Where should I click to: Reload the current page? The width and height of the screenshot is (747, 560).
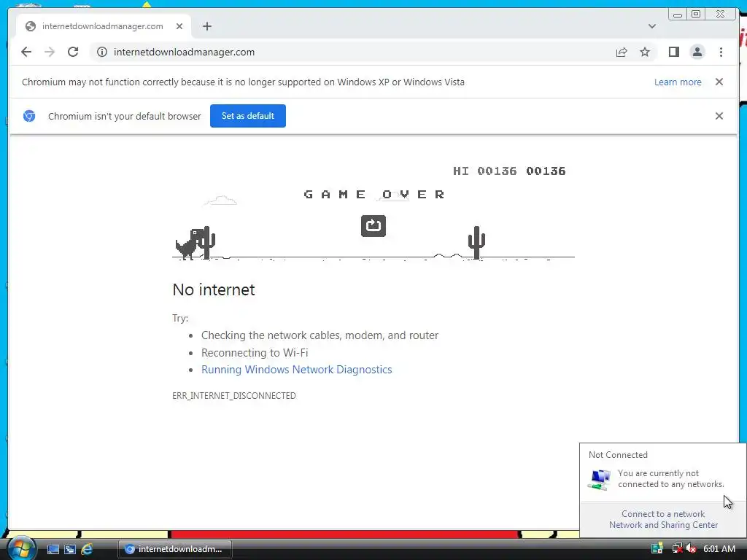[73, 52]
